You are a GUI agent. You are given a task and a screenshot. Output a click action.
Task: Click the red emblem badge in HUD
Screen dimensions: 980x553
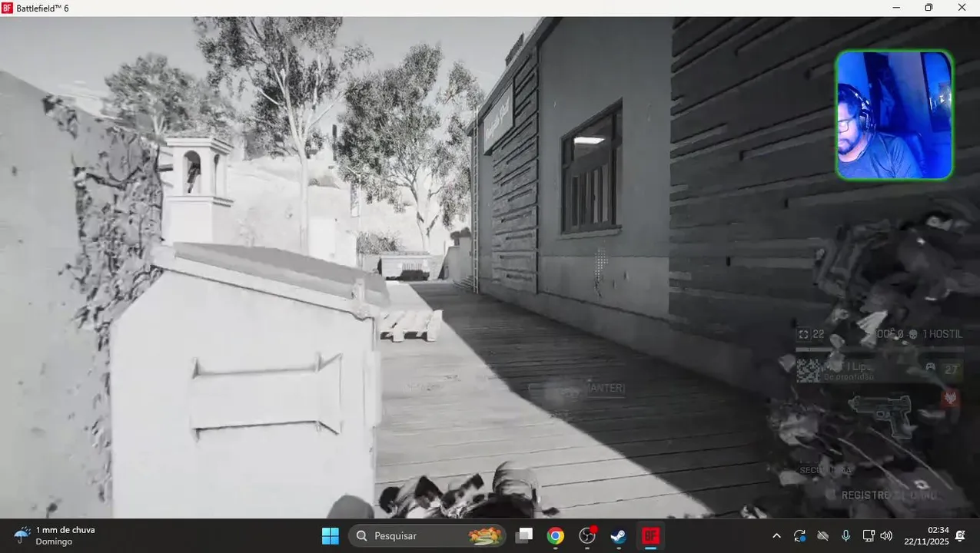(x=951, y=398)
